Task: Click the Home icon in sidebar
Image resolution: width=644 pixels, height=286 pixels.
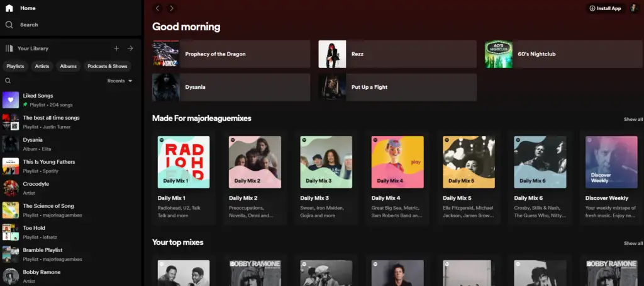Action: [9, 8]
